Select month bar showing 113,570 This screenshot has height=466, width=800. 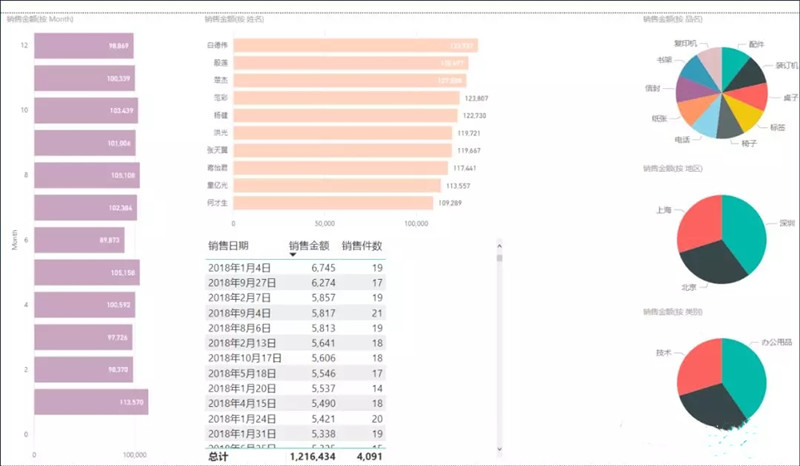(x=91, y=402)
